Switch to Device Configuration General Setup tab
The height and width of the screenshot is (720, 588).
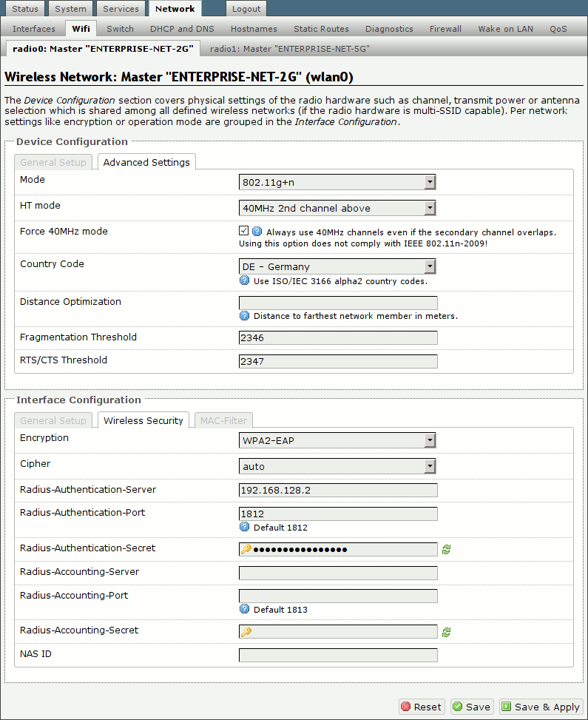pyautogui.click(x=53, y=162)
